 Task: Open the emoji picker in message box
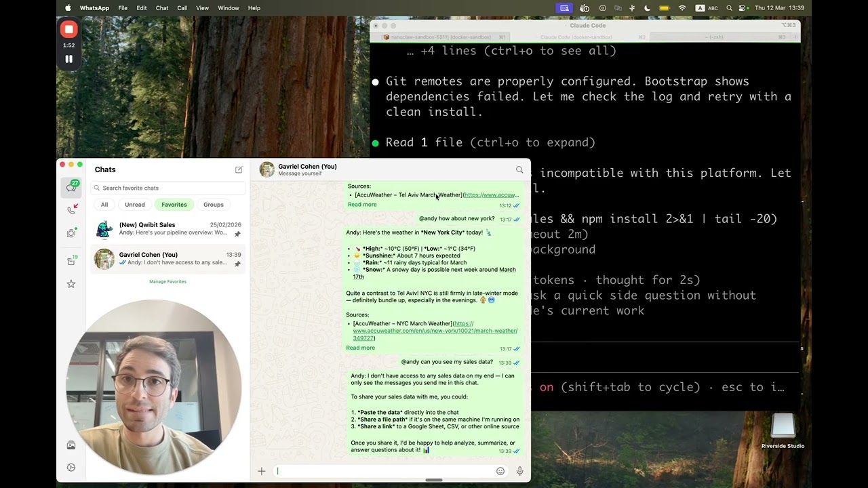500,471
